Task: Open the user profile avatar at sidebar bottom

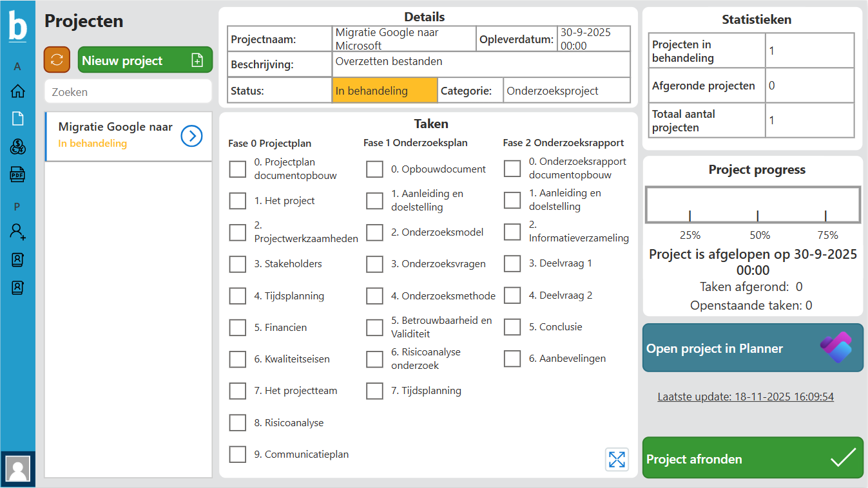Action: pyautogui.click(x=17, y=468)
